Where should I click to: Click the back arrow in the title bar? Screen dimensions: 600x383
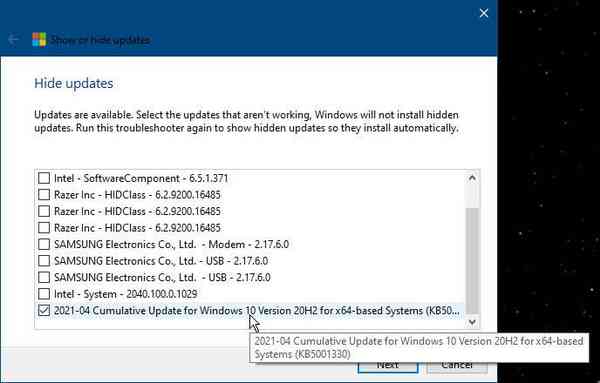13,39
